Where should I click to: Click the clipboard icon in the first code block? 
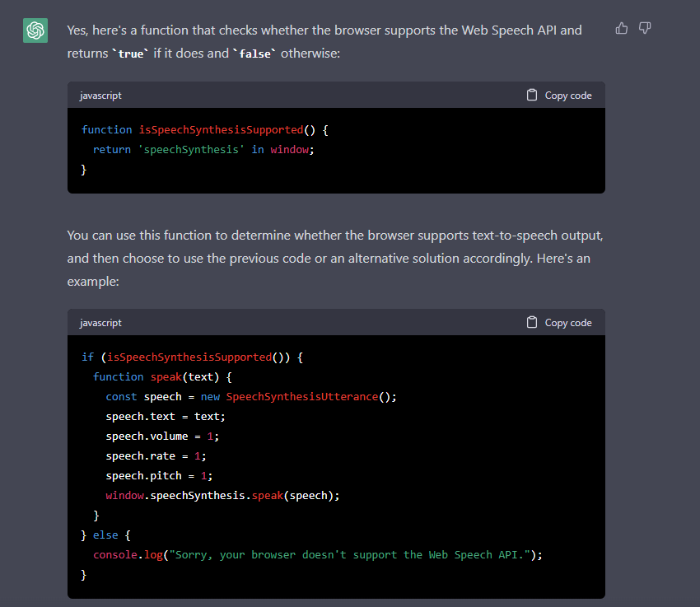coord(532,95)
